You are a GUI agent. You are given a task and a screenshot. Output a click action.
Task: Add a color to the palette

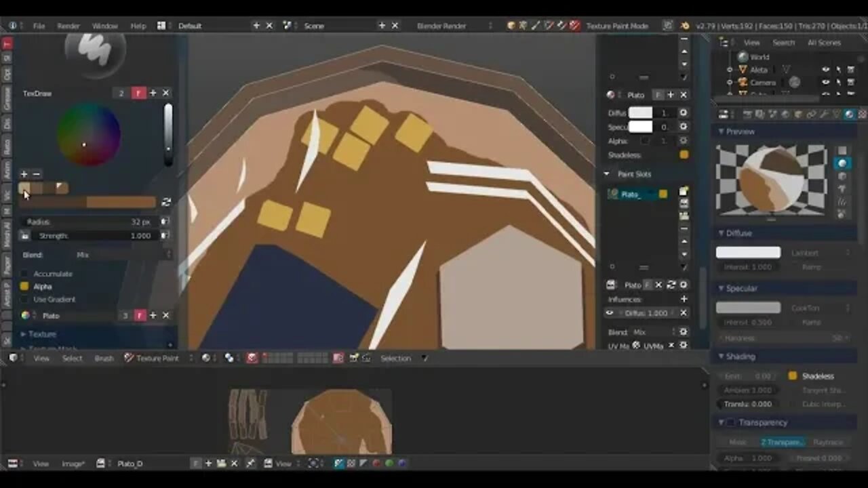24,174
